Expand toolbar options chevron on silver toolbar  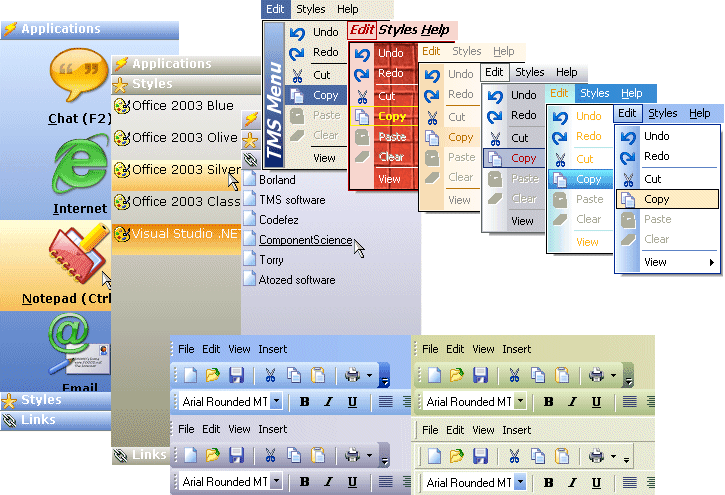[x=384, y=455]
